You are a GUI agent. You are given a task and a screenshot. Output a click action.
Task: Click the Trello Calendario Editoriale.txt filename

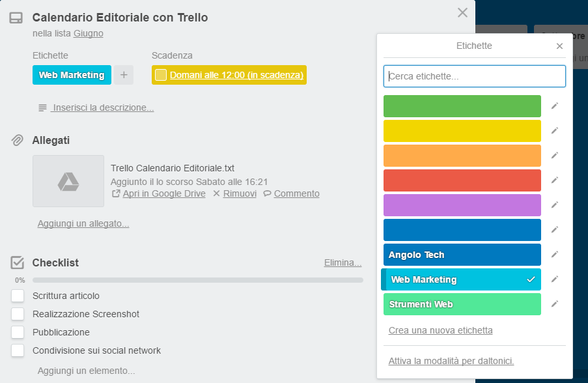(x=173, y=168)
